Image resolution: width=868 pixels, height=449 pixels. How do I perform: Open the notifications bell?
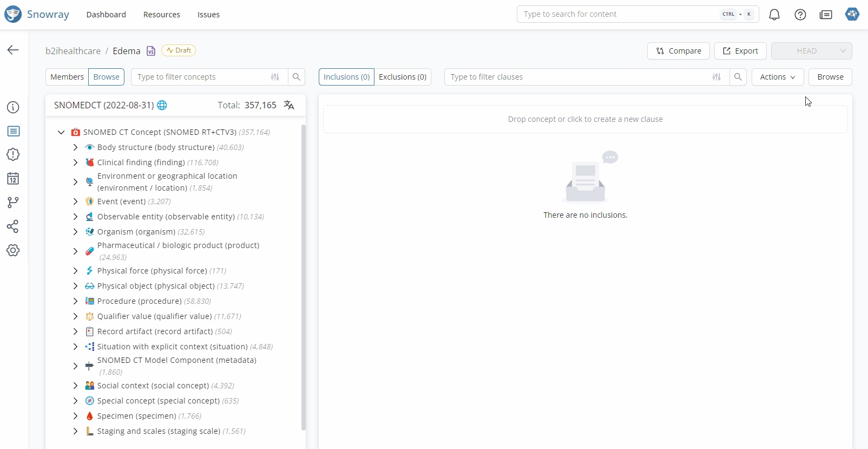tap(774, 15)
